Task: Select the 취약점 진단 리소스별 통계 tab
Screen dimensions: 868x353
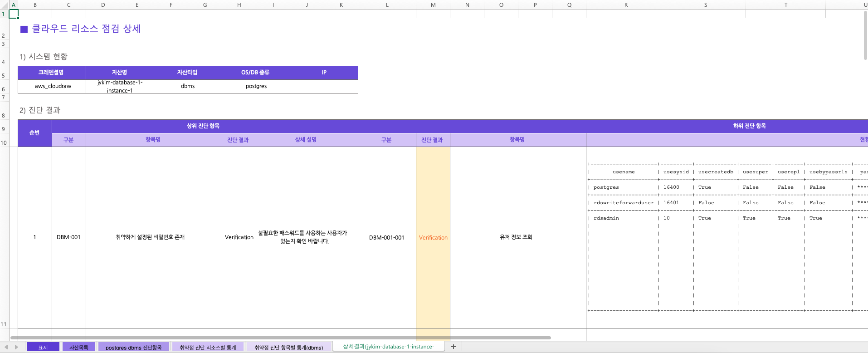Action: (x=208, y=347)
